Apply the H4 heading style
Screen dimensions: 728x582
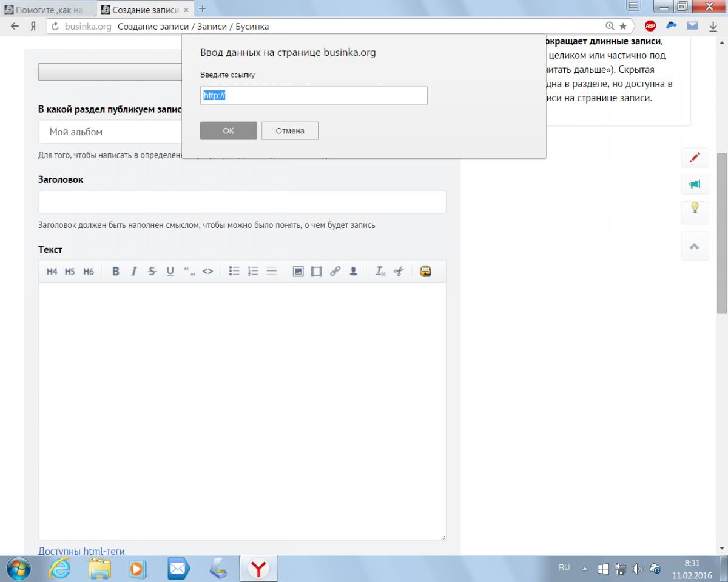(52, 272)
